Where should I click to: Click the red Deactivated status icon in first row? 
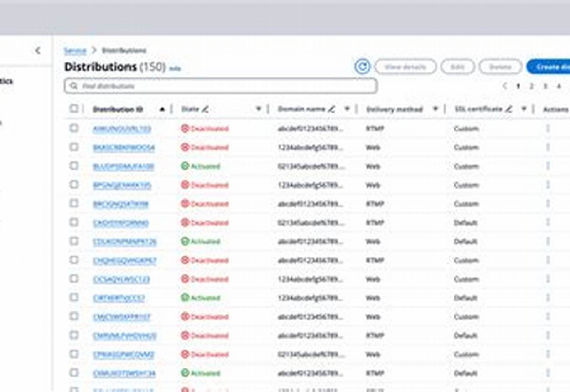(185, 128)
